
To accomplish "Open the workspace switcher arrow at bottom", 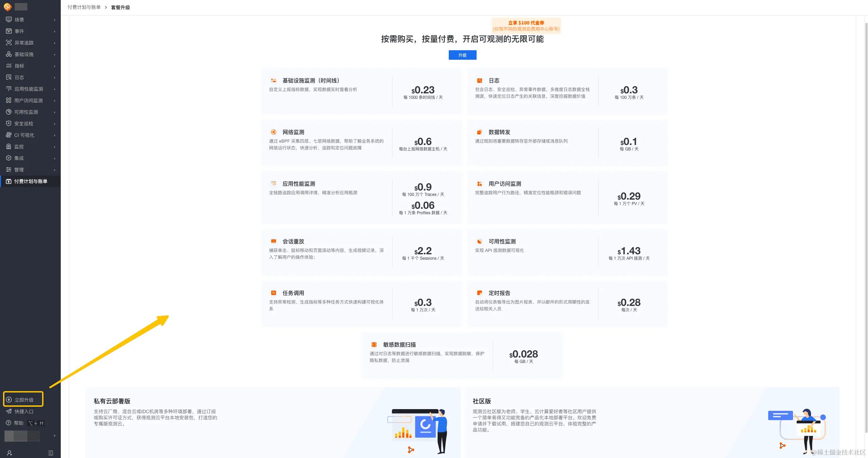I will [54, 436].
